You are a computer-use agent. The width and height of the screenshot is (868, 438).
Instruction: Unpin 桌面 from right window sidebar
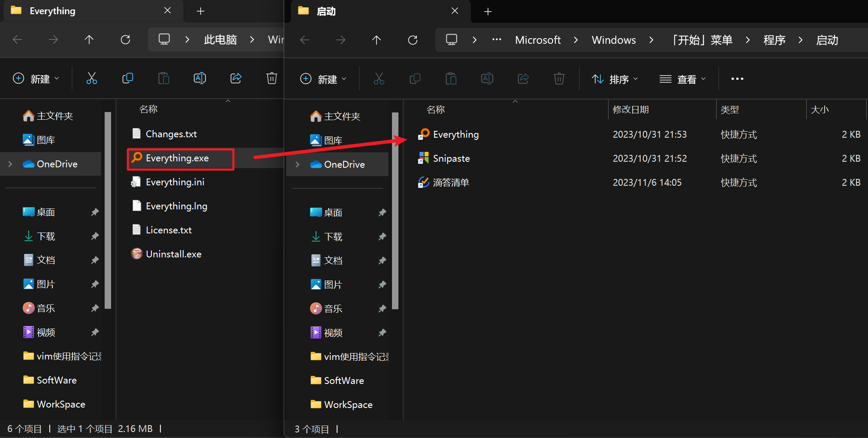382,212
